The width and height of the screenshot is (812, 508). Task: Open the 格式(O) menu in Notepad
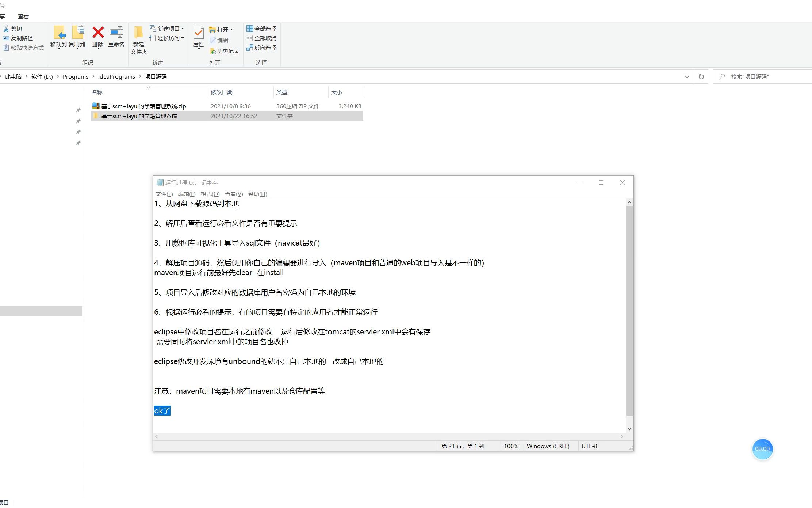tap(210, 194)
